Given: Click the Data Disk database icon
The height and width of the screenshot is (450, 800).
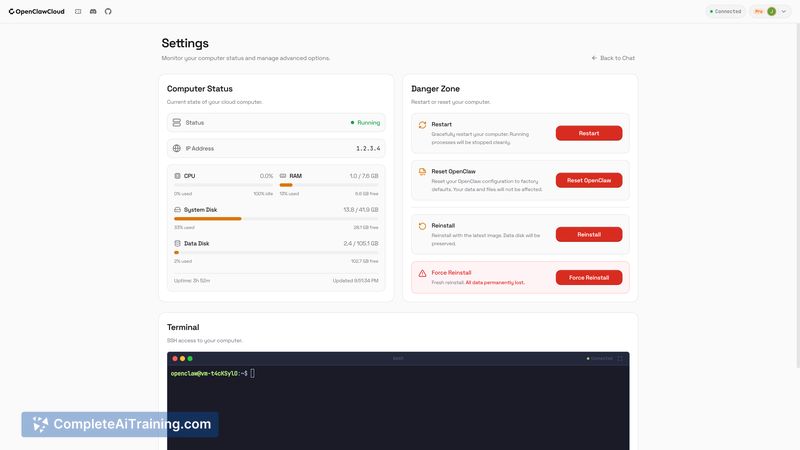Looking at the screenshot, I should (178, 244).
